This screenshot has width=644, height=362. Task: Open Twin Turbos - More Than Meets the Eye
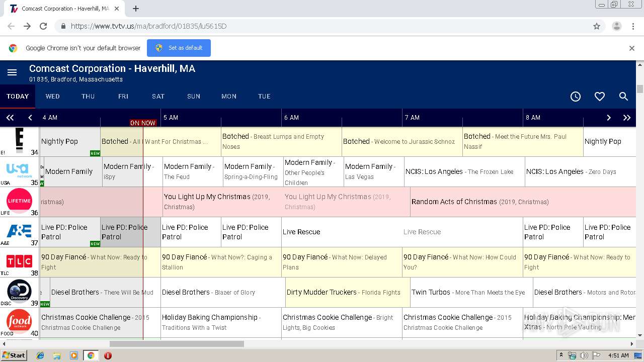pos(471,292)
